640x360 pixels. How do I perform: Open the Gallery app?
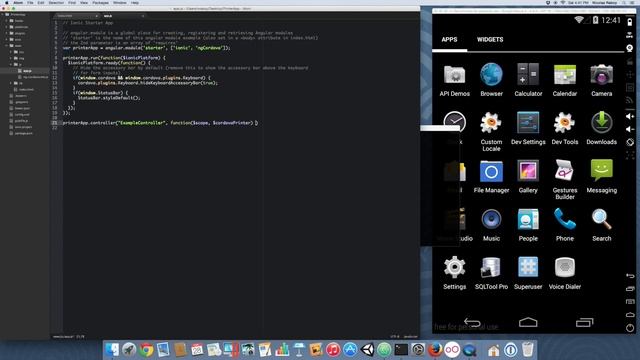(x=528, y=177)
